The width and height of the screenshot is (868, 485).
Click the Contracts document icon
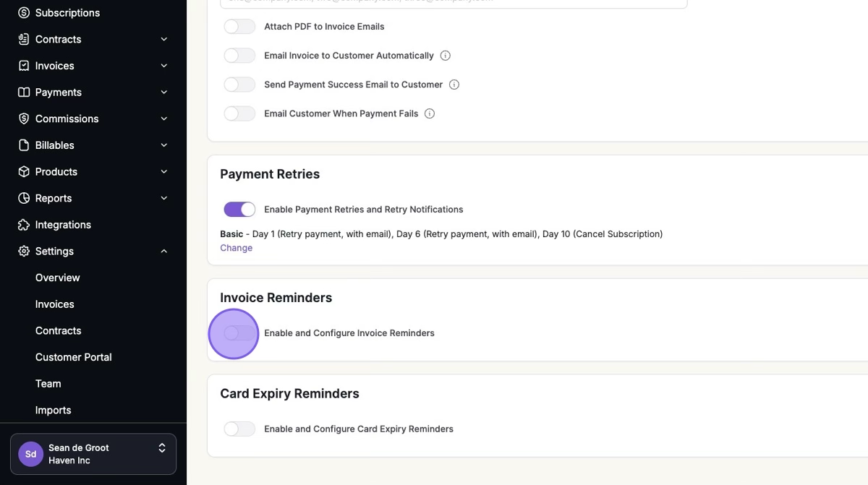pyautogui.click(x=24, y=39)
